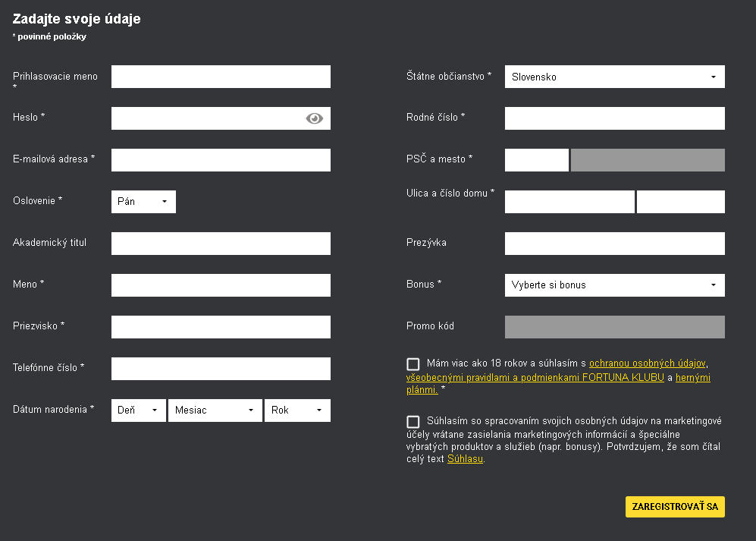
Task: Open the ochranou osobných údajov link
Action: point(648,363)
